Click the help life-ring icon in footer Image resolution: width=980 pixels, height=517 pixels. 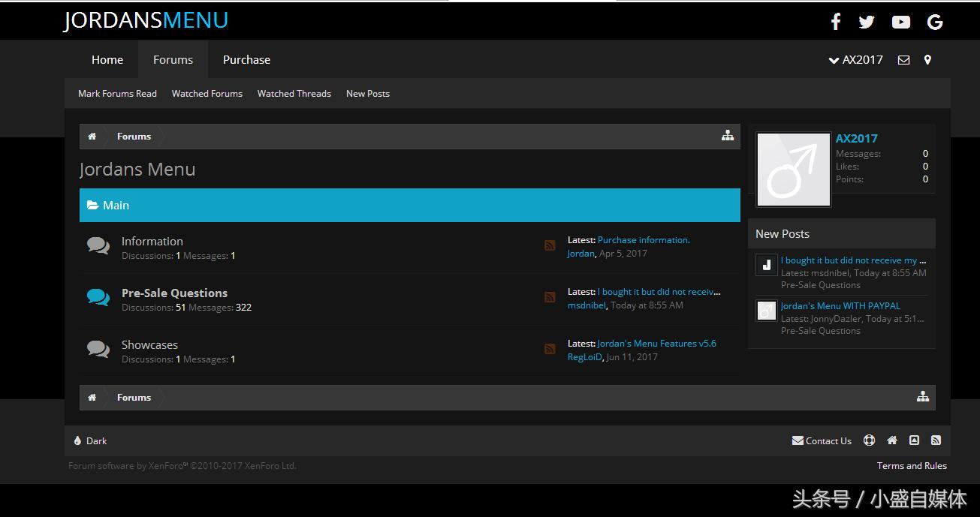(869, 440)
